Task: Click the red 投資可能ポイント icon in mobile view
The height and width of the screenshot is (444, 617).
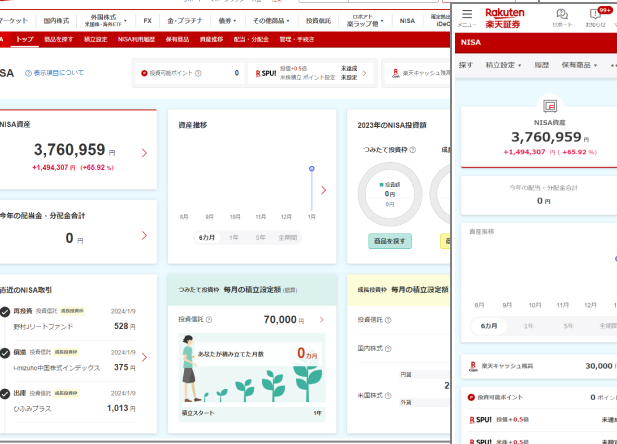Action: tap(471, 398)
